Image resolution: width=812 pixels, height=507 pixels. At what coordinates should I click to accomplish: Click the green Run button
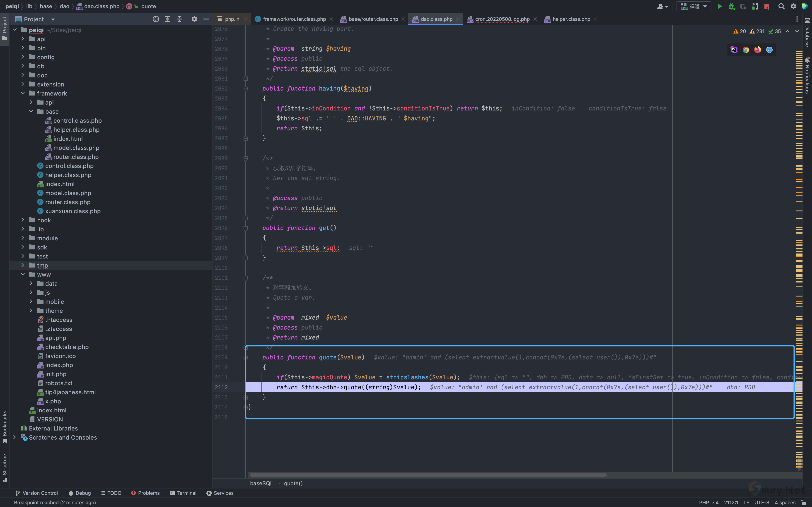pos(719,6)
